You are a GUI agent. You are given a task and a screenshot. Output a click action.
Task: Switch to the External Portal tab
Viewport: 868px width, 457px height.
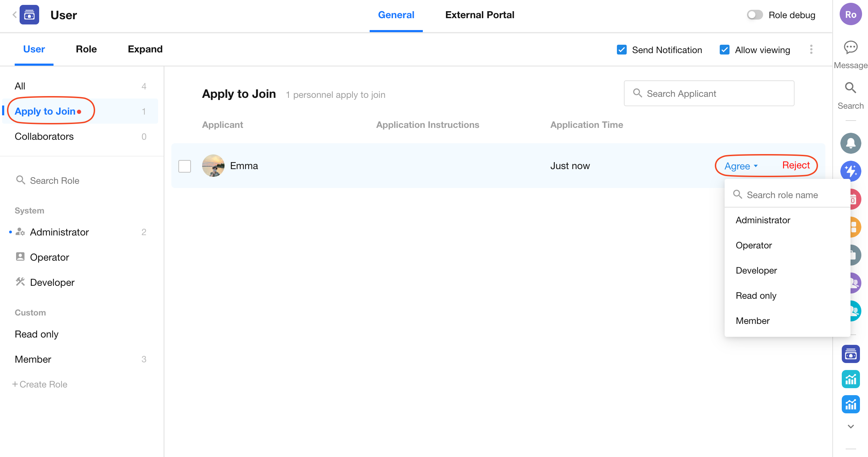[479, 15]
